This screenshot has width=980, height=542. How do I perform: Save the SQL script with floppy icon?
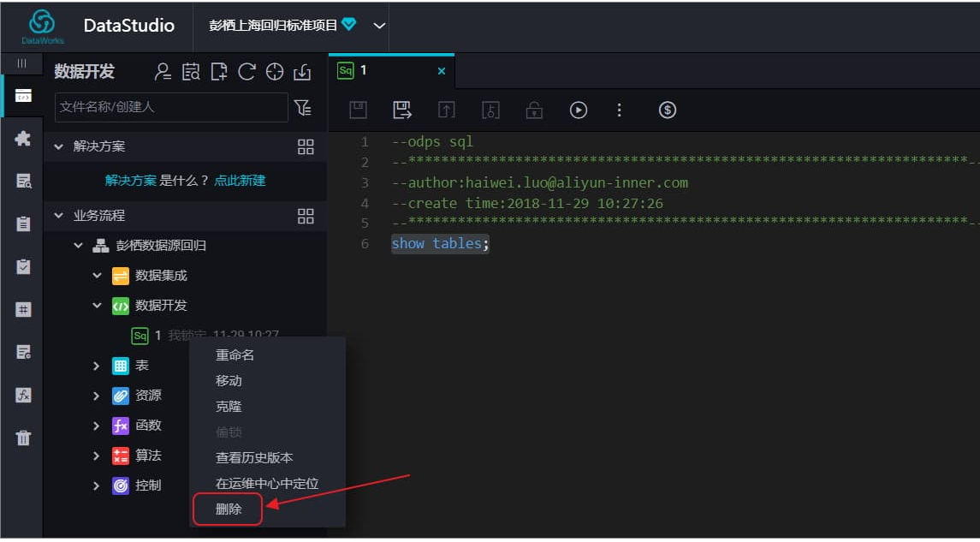[358, 110]
